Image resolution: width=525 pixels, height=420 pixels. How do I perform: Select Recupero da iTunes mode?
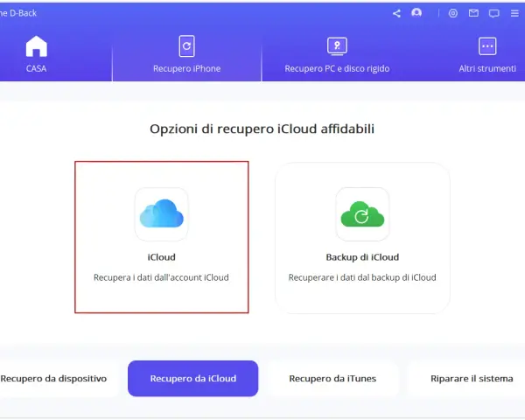(x=332, y=379)
